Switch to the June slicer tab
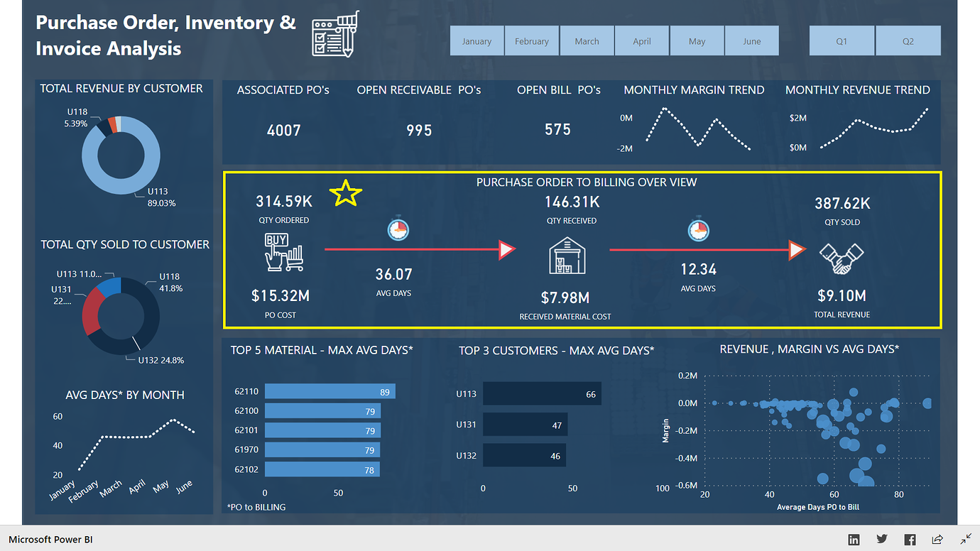The image size is (980, 551). (x=751, y=40)
